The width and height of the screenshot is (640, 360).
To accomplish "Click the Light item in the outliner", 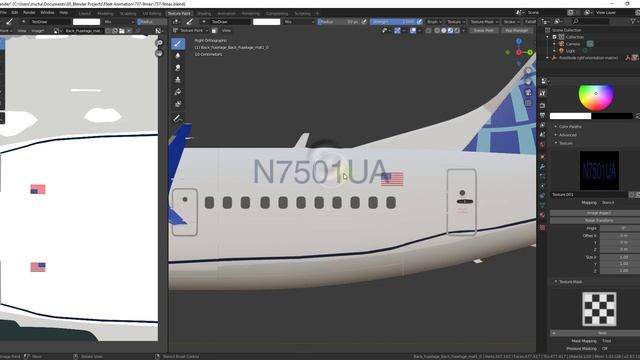I will pyautogui.click(x=570, y=51).
